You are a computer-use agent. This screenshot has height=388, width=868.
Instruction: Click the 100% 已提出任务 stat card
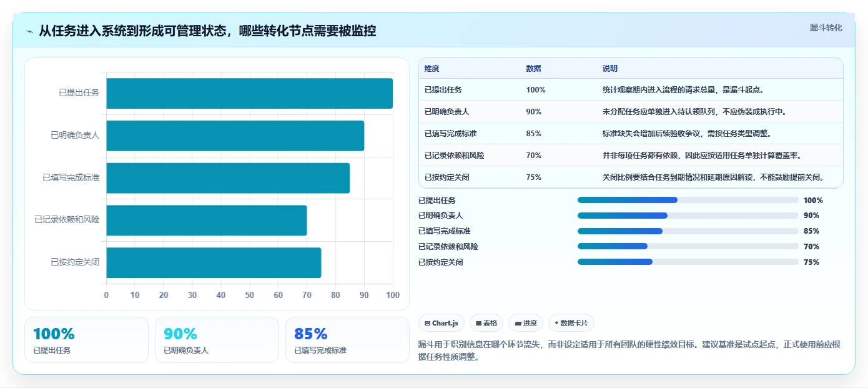pyautogui.click(x=86, y=340)
